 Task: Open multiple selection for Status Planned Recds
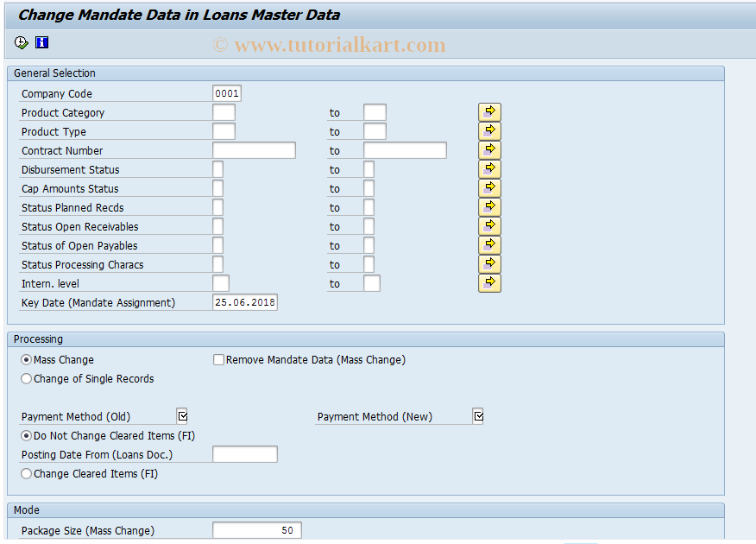(x=489, y=206)
